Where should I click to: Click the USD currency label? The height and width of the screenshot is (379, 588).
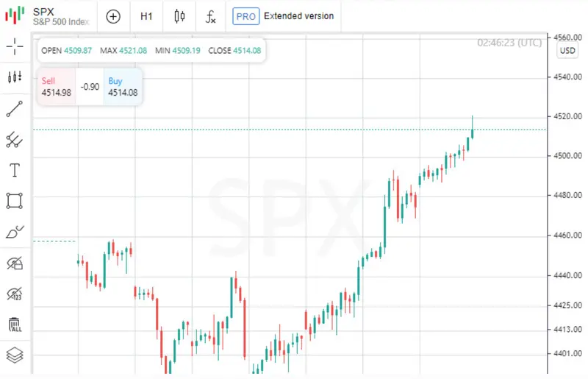click(567, 51)
